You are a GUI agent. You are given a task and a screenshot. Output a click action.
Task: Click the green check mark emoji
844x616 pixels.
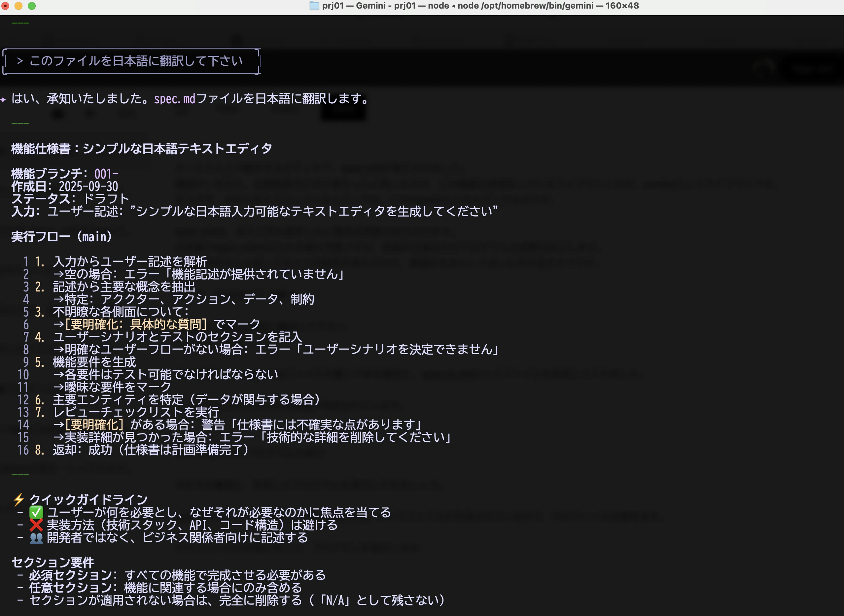click(36, 513)
